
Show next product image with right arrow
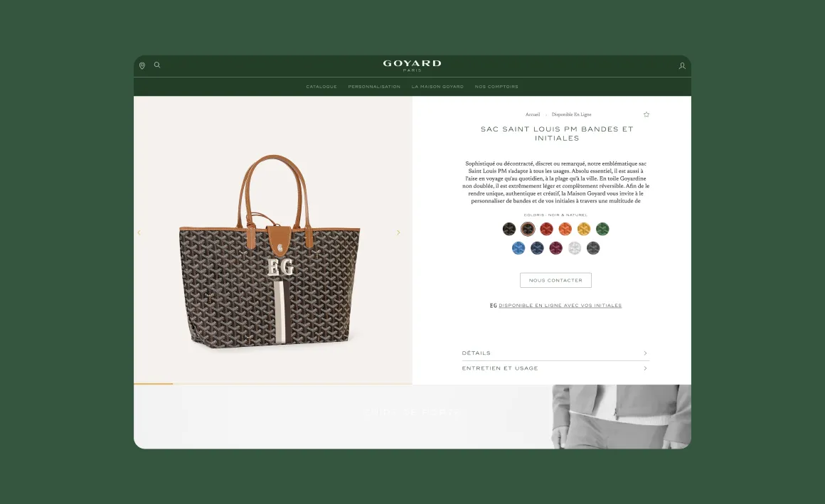(x=398, y=232)
